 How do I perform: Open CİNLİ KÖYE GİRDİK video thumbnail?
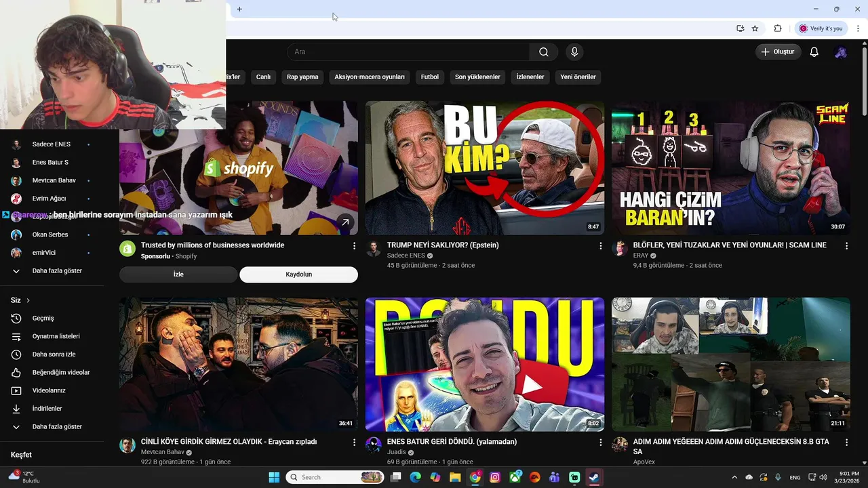tap(239, 364)
